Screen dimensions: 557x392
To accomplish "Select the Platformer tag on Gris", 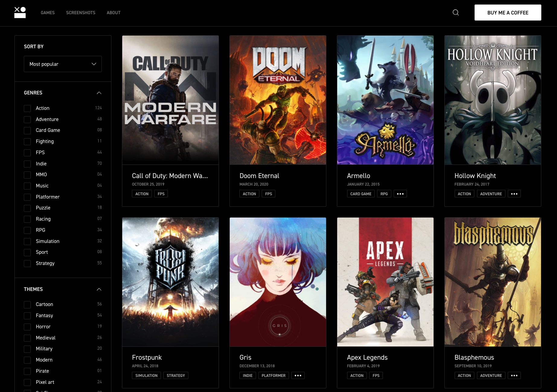I will [x=274, y=375].
